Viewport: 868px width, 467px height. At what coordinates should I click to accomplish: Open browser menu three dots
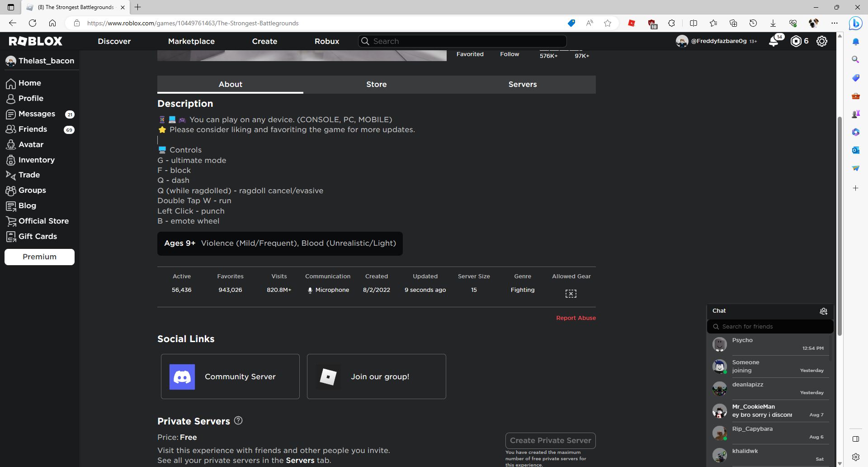[835, 23]
